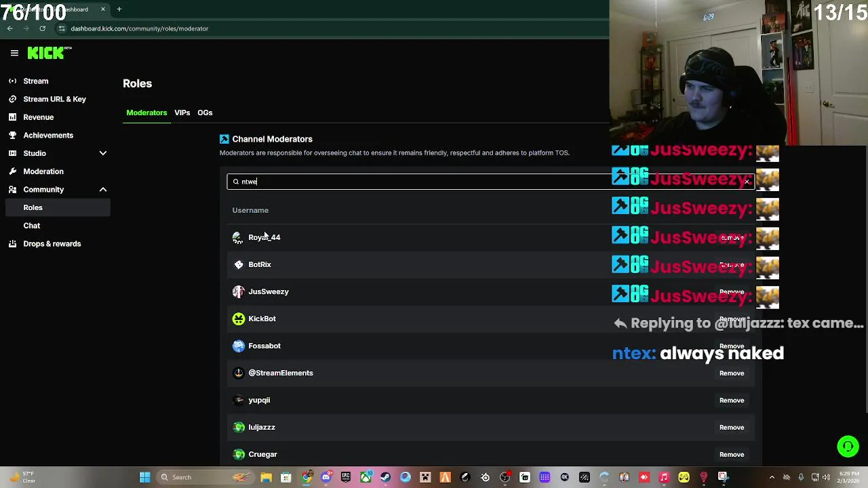Clear the search field with X

point(747,182)
